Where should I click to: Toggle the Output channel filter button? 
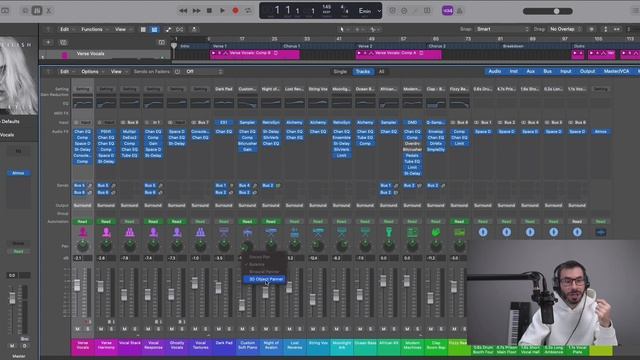coord(587,71)
